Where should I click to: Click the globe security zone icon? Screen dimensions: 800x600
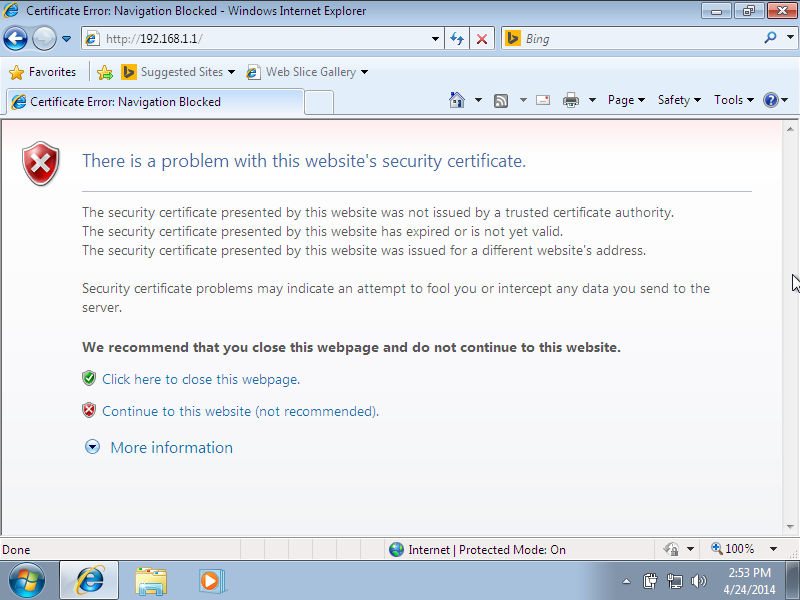(x=396, y=549)
